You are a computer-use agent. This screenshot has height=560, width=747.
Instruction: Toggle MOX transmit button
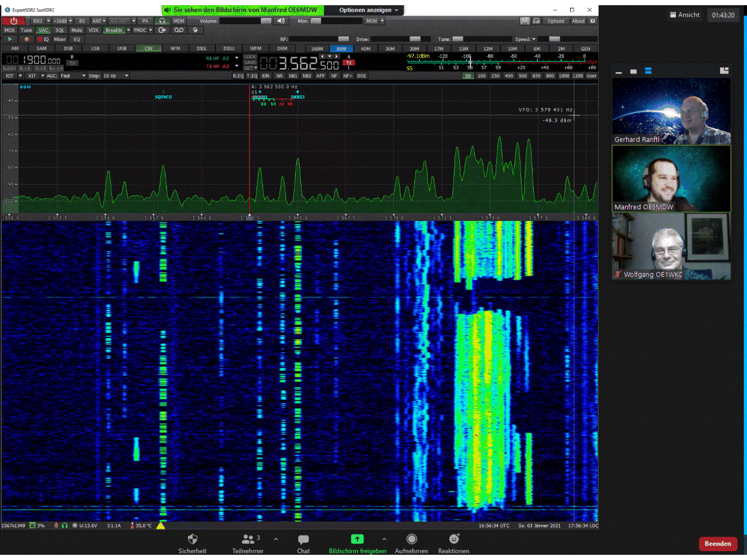[9, 30]
